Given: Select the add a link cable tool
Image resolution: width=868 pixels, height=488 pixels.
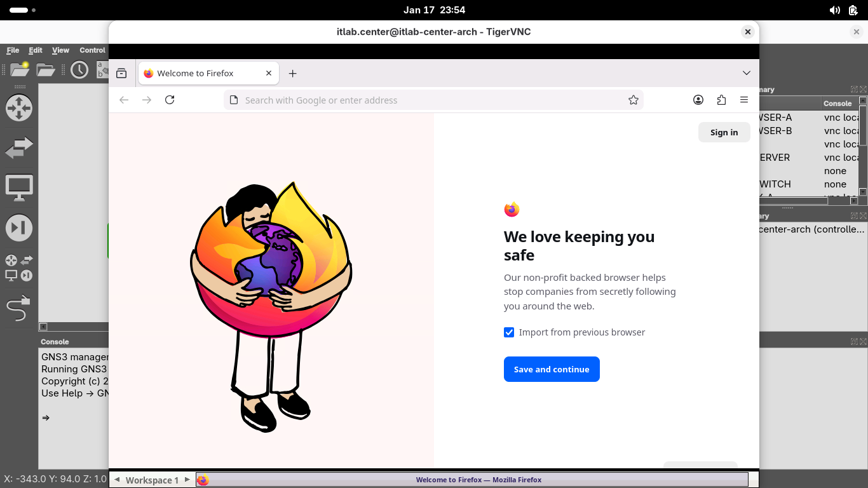Looking at the screenshot, I should tap(18, 308).
